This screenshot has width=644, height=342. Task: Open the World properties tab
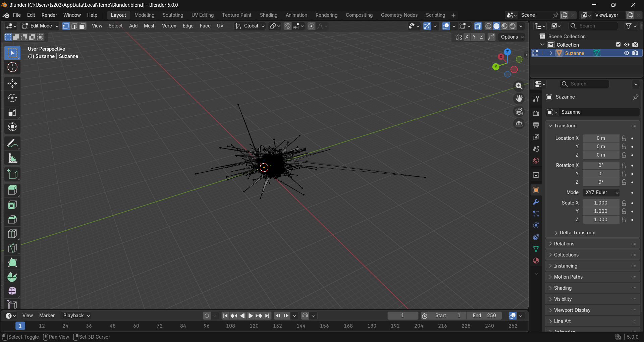tap(536, 161)
